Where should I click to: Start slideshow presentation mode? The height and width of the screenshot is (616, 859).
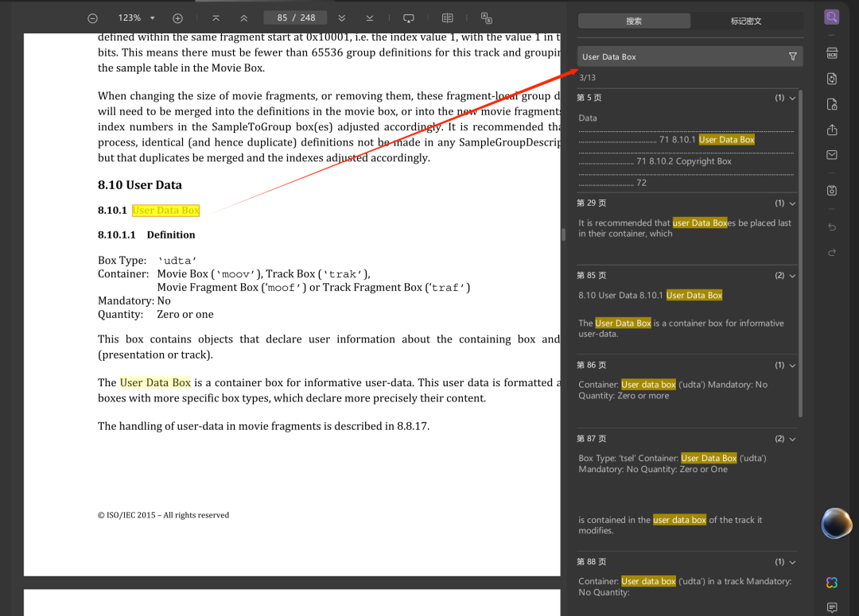point(409,18)
